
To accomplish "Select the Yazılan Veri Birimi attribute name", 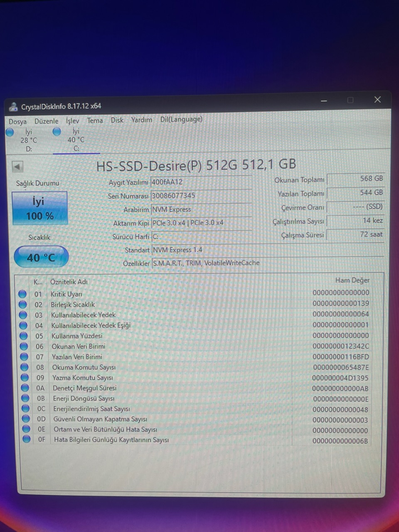I will (77, 357).
